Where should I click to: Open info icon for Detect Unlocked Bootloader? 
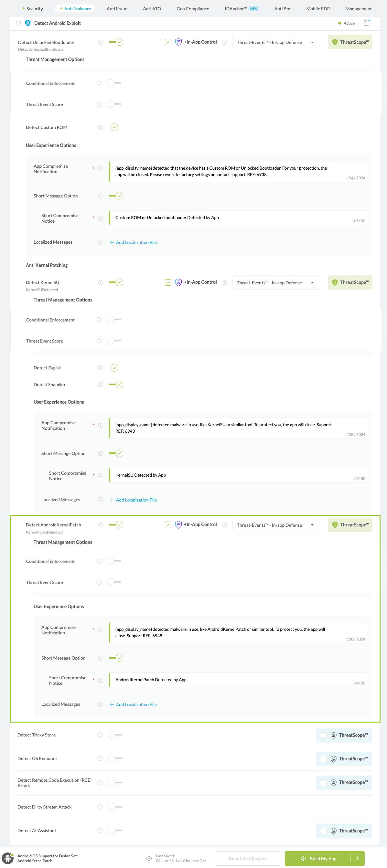(101, 42)
